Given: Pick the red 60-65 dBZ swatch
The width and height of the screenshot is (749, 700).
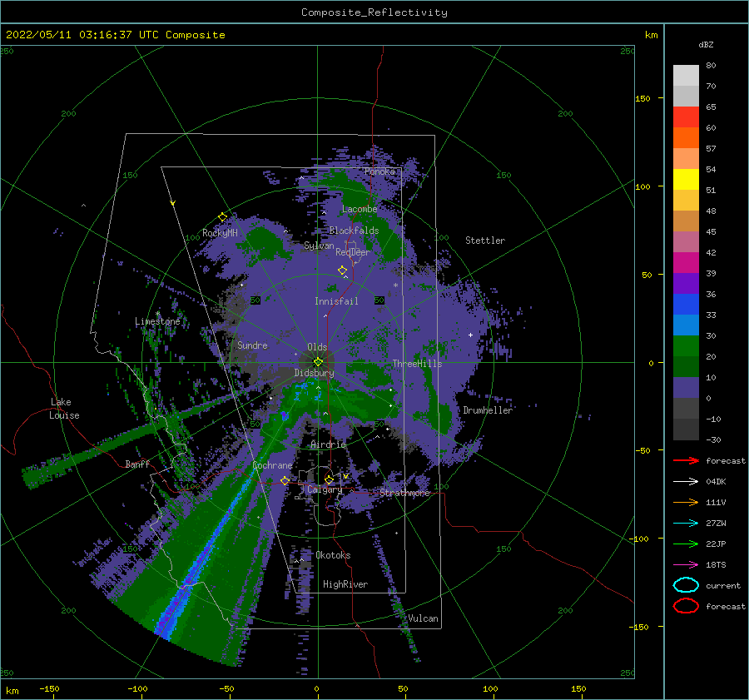Looking at the screenshot, I should [x=686, y=117].
